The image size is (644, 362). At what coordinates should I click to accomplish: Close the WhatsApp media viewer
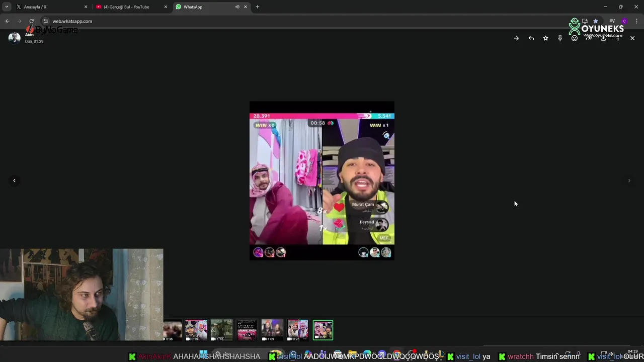632,38
